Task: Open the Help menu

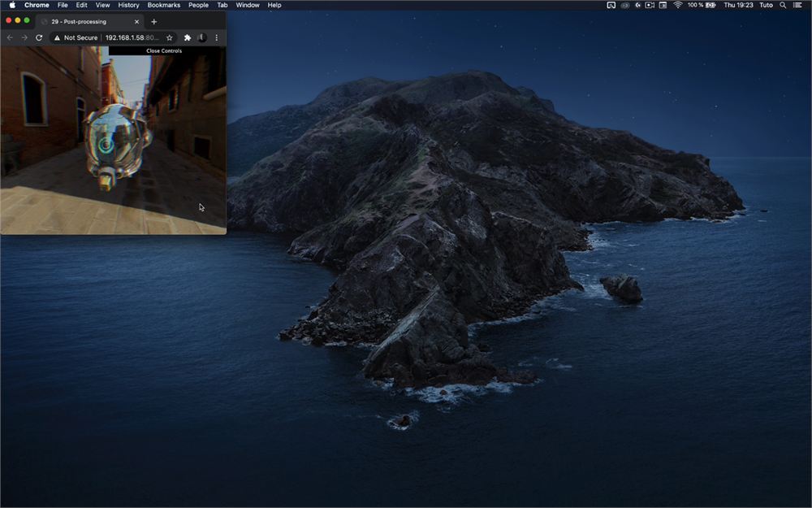Action: point(274,5)
